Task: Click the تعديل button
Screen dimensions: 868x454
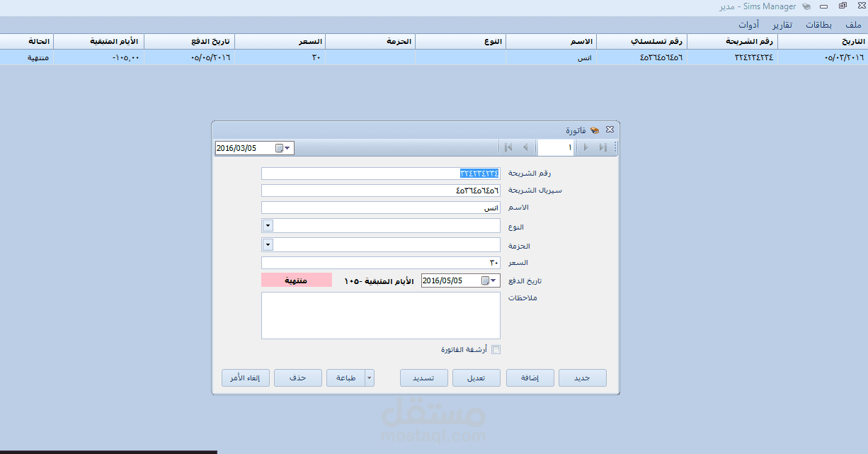Action: (x=476, y=378)
